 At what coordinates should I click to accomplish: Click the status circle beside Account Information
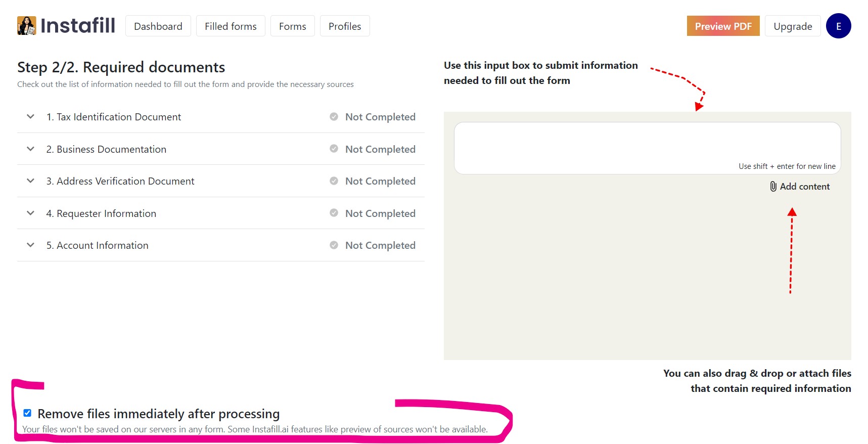(x=334, y=245)
